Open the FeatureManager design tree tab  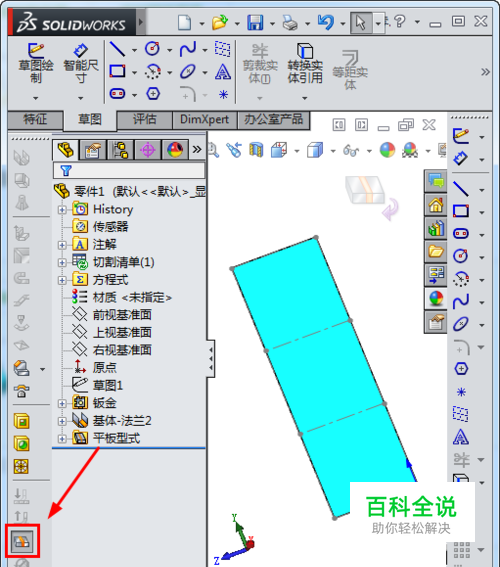point(65,149)
